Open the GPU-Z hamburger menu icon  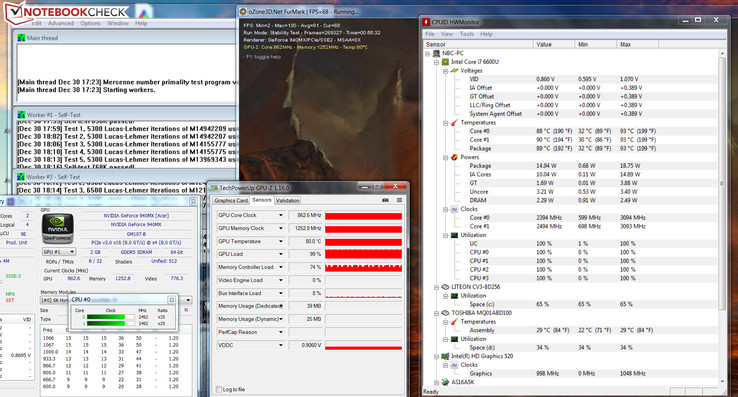399,200
